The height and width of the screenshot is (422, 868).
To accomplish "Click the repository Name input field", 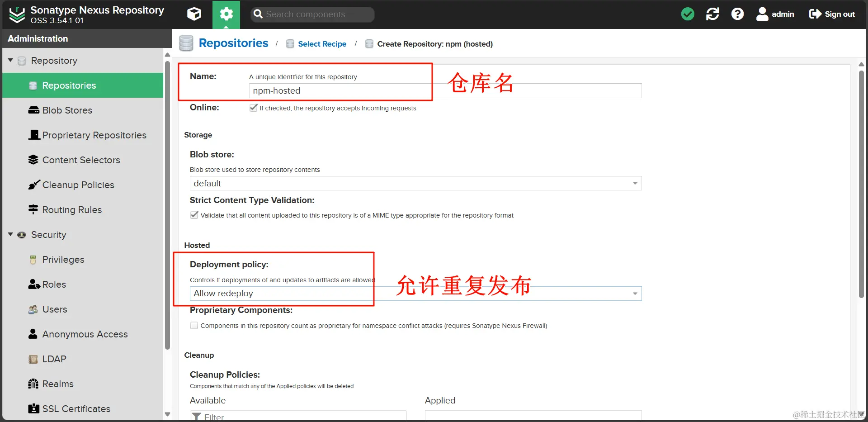I will coord(445,91).
